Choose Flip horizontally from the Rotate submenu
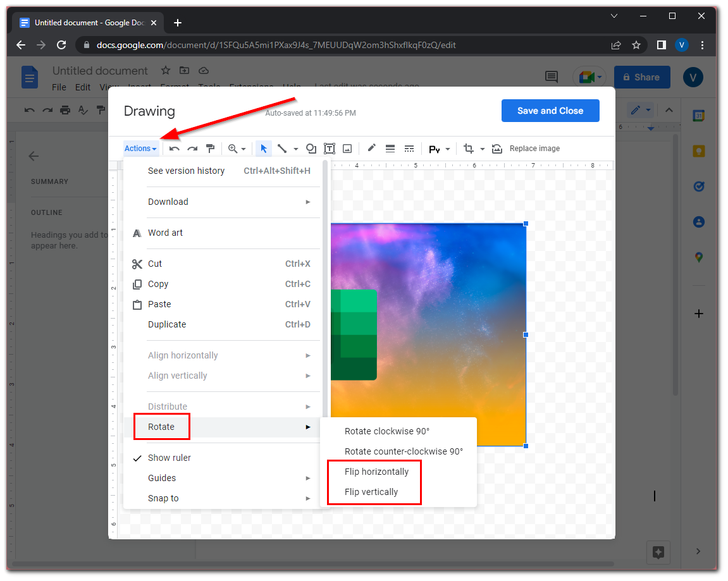728x581 pixels. 376,471
